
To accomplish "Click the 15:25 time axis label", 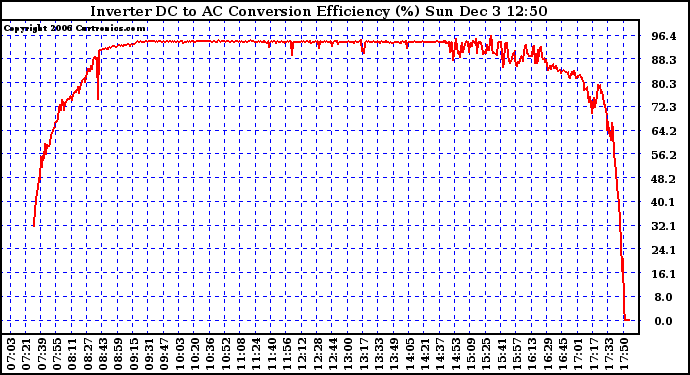I will [x=486, y=354].
